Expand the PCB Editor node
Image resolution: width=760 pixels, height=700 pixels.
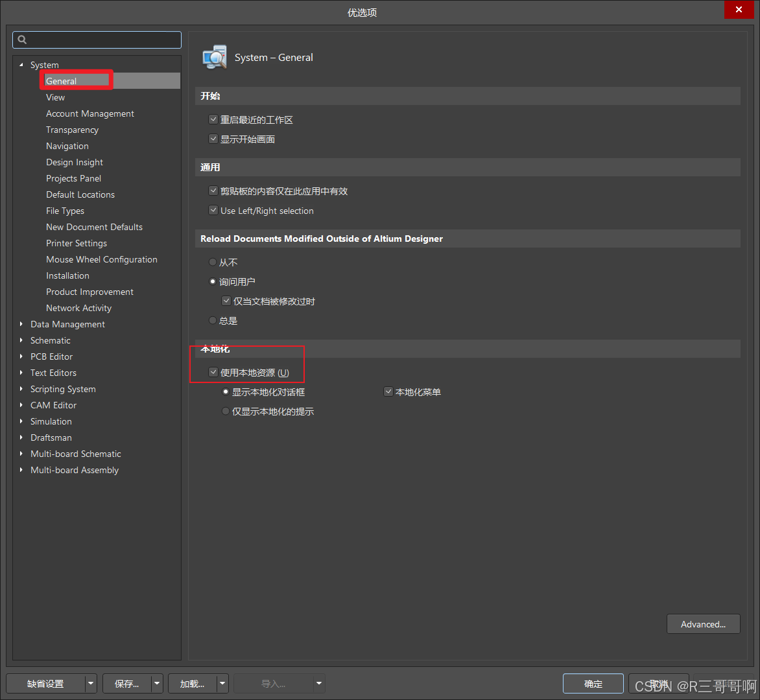[21, 356]
